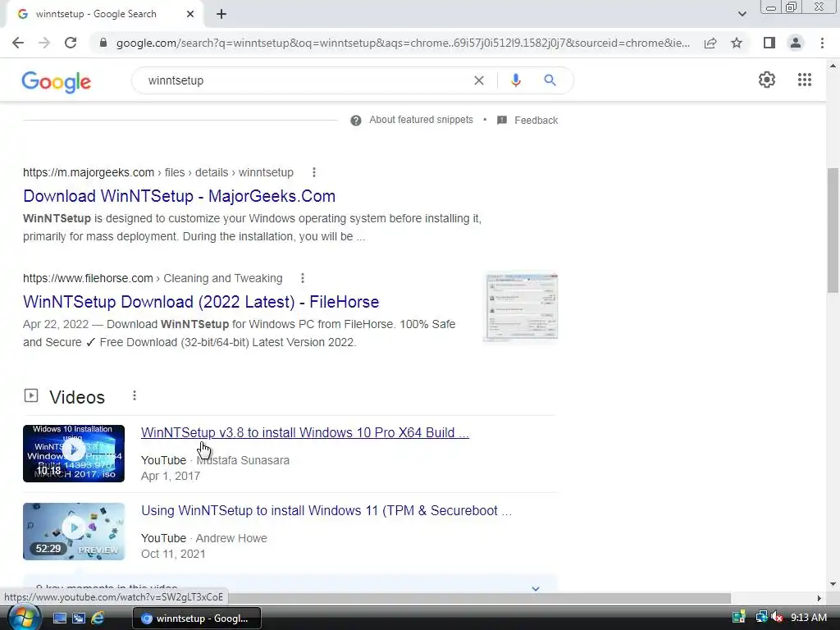Click the FileHorse result screenshot thumbnail
This screenshot has height=630, width=840.
pos(521,307)
